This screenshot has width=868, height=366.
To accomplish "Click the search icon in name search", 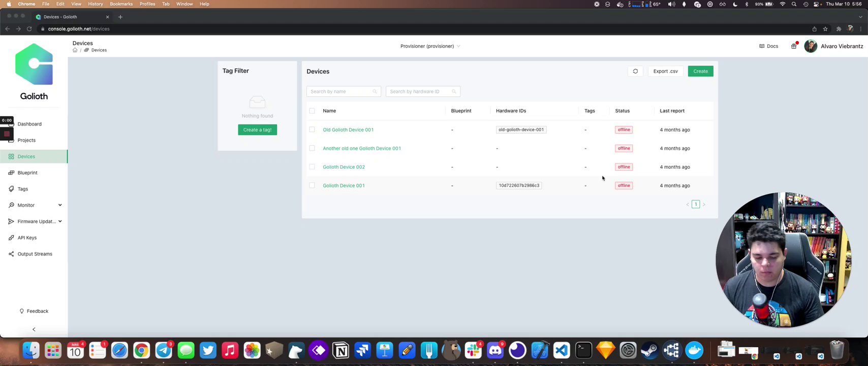I will click(375, 91).
